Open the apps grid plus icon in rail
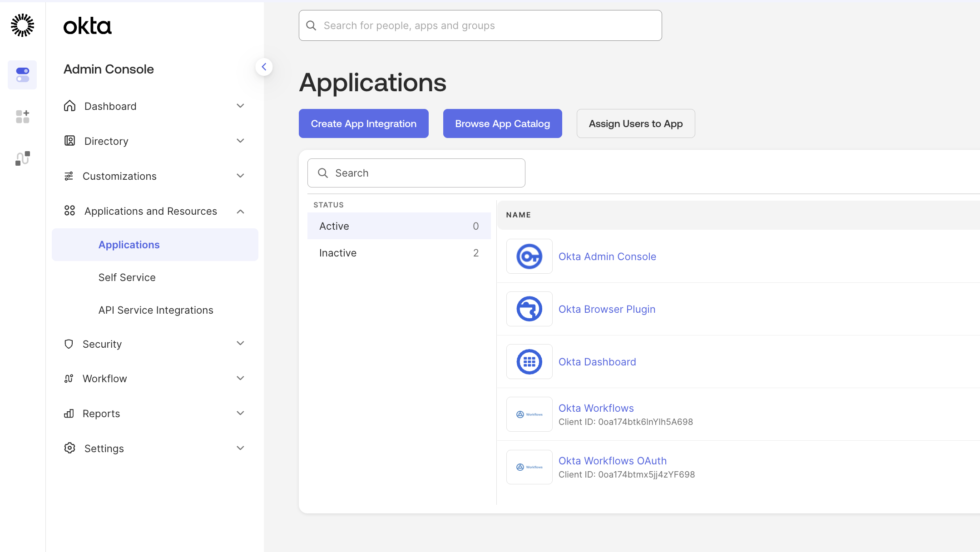This screenshot has width=980, height=552. (x=22, y=117)
